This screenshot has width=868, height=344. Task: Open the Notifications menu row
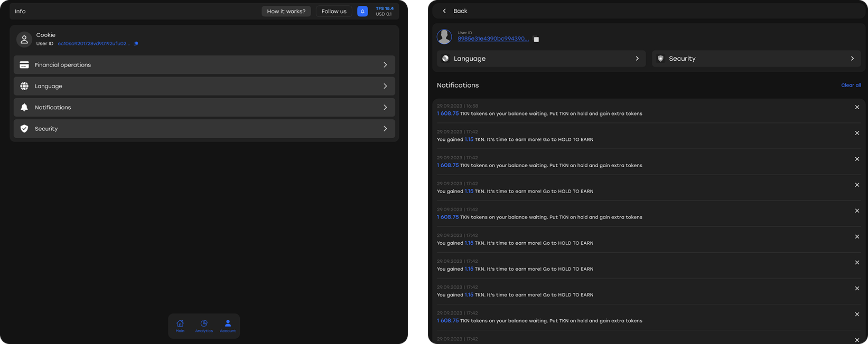pos(204,108)
